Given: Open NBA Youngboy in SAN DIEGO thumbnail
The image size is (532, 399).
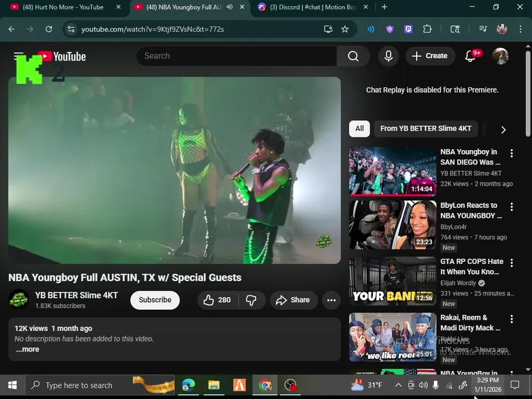Looking at the screenshot, I should click(x=392, y=171).
